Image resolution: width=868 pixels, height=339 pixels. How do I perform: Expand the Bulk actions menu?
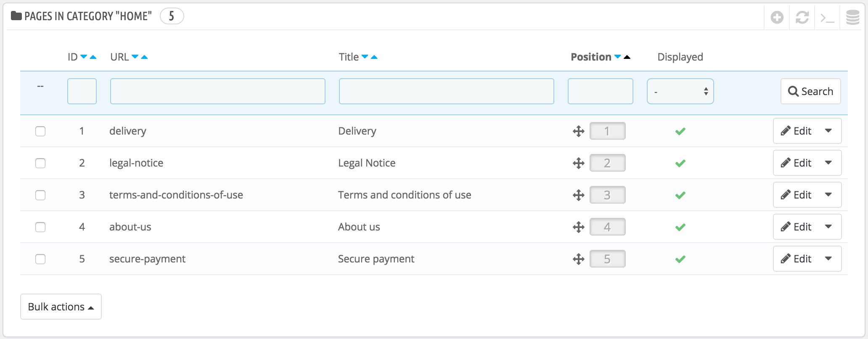pos(61,307)
